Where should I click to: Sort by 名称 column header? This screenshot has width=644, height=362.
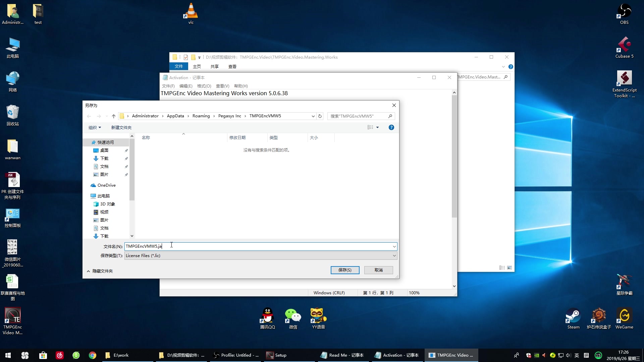(x=183, y=138)
